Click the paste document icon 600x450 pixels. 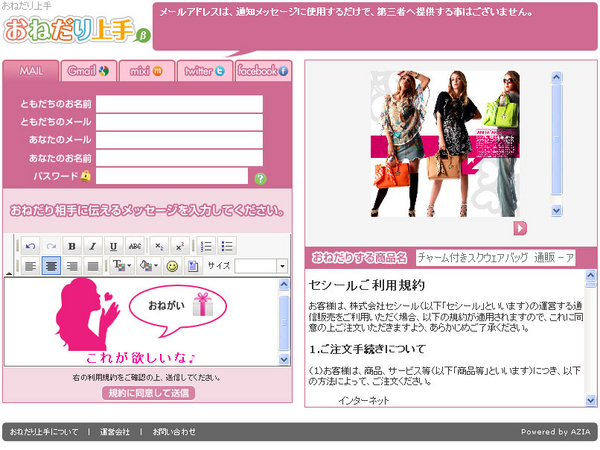point(193,266)
